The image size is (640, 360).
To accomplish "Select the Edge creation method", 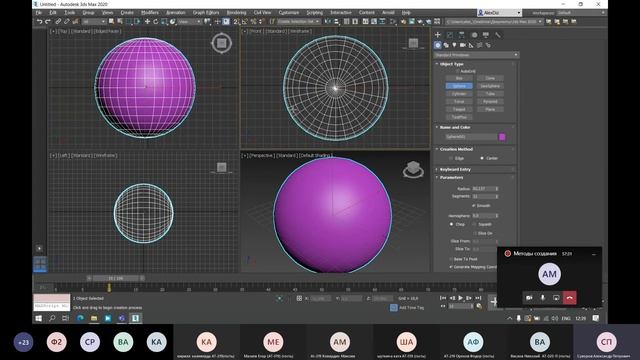I will tap(451, 158).
